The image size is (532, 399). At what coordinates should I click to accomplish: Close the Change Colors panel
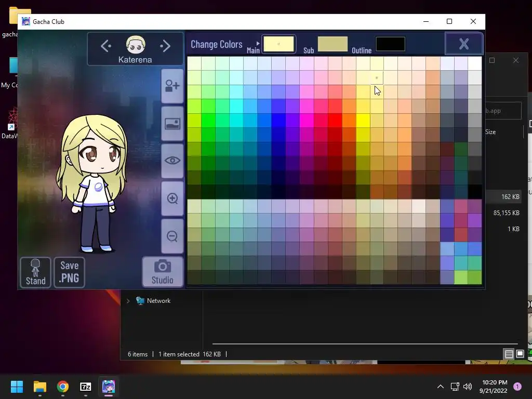[464, 44]
